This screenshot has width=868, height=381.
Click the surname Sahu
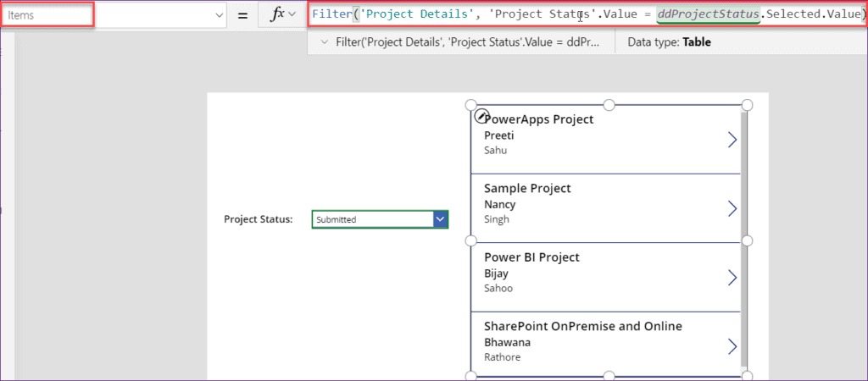pos(495,150)
